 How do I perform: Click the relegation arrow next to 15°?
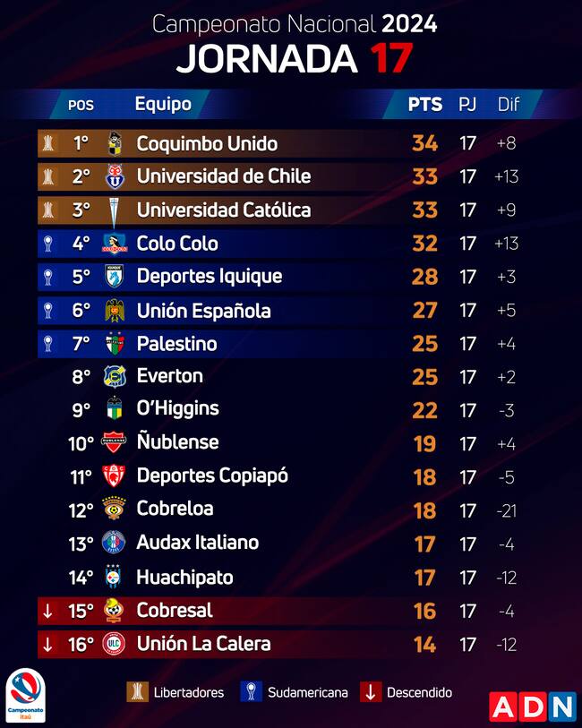[x=47, y=611]
